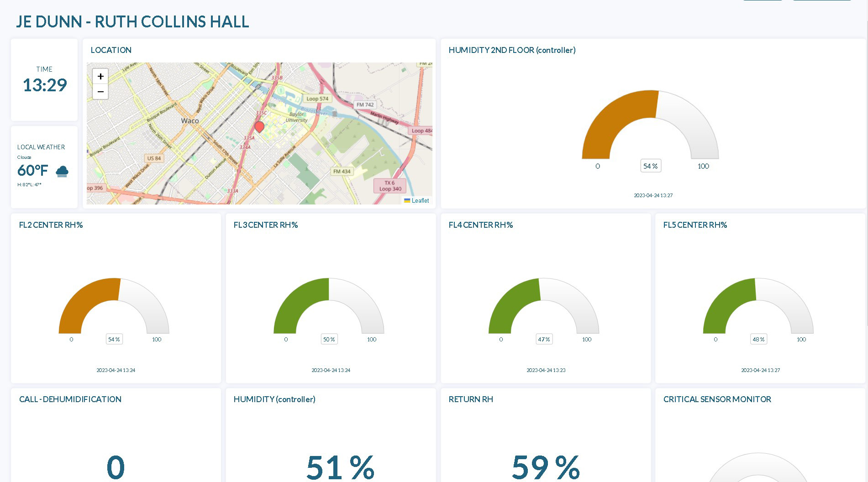
Task: Click the JE Dunn - Ruth Collins Hall title
Action: click(132, 21)
